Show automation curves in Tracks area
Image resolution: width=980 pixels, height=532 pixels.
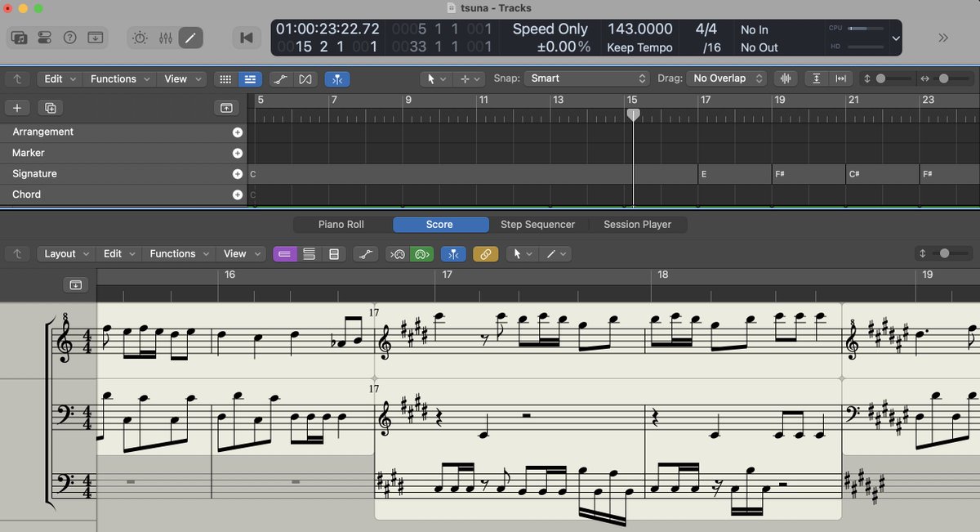[280, 79]
